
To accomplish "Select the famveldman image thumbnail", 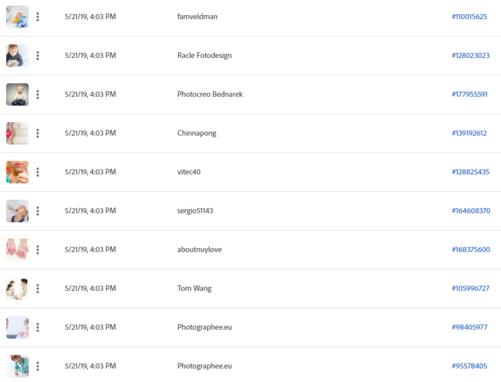I will (x=17, y=17).
